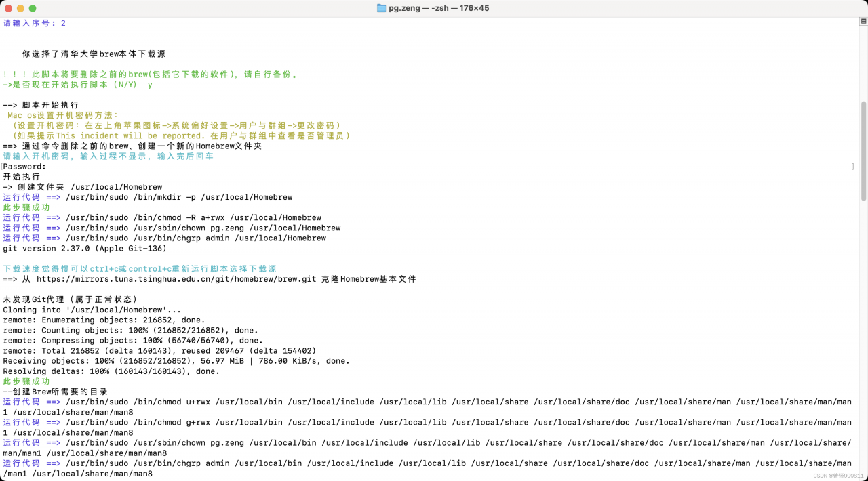Click the green warning line starting with '!!! 此脚本将要删除'
Image resolution: width=868 pixels, height=481 pixels.
coord(151,75)
